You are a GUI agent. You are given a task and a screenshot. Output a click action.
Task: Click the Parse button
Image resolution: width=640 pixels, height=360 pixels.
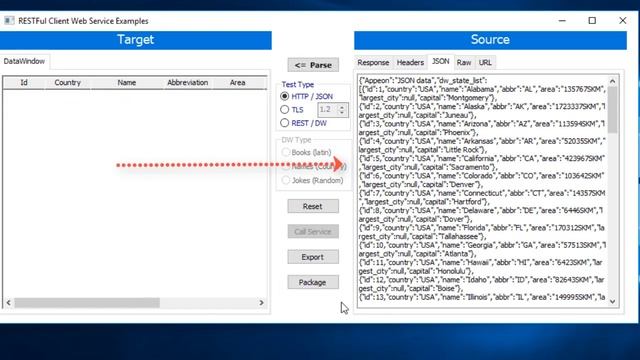click(313, 65)
